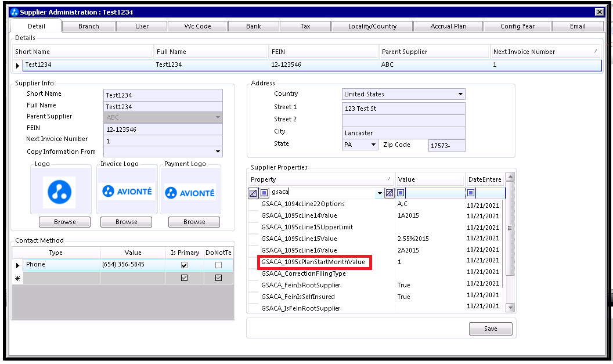Click the supplier Logo image
This screenshot has height=364, width=613.
59,192
